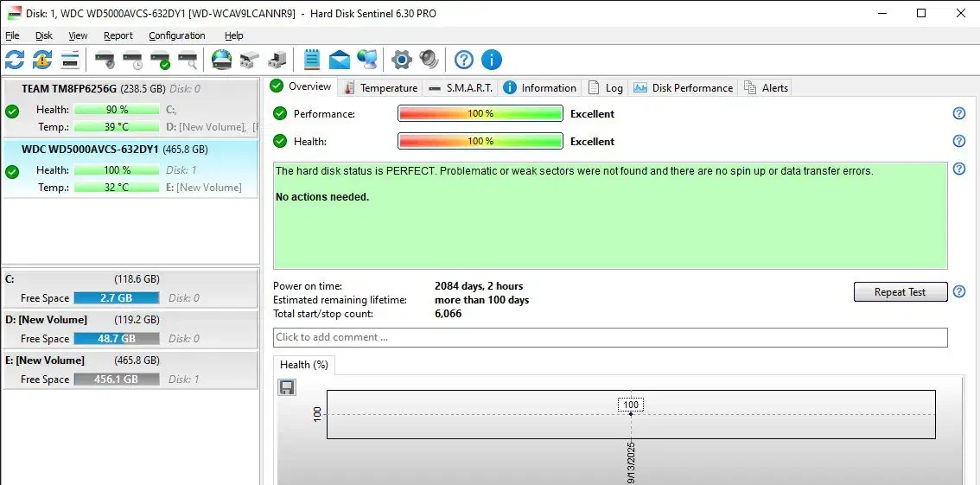This screenshot has width=980, height=485.
Task: Click the 'more than 100 days' lifetime value
Action: coord(482,300)
